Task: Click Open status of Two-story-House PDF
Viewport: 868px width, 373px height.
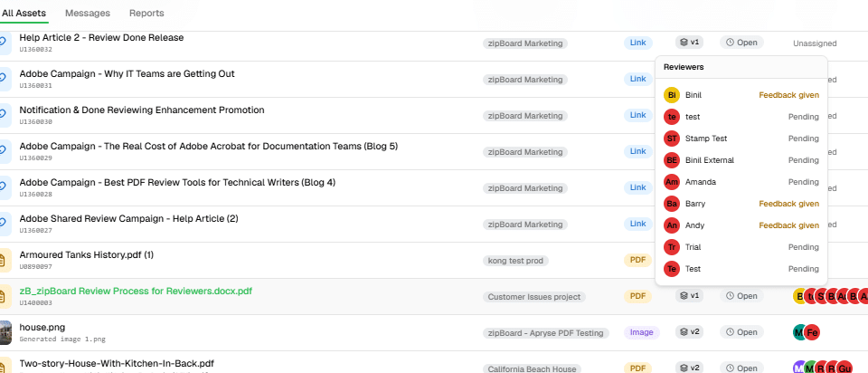Action: (x=741, y=368)
